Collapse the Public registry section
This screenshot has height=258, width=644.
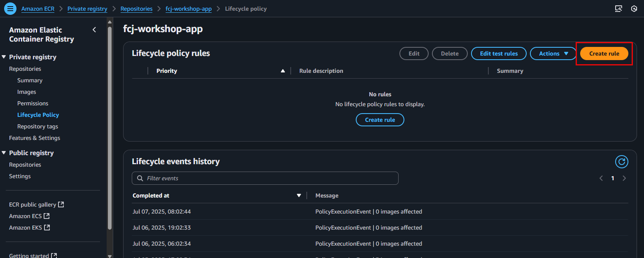tap(4, 153)
